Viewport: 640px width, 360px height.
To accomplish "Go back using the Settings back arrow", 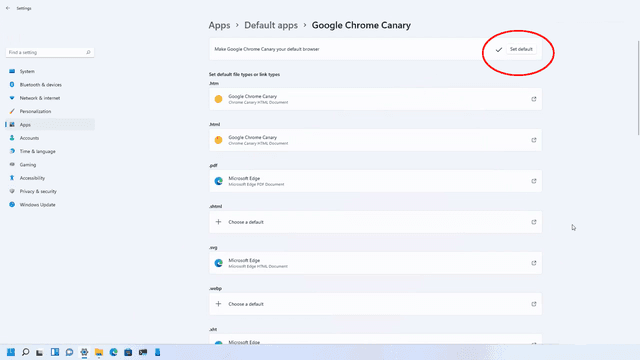I will coord(8,8).
